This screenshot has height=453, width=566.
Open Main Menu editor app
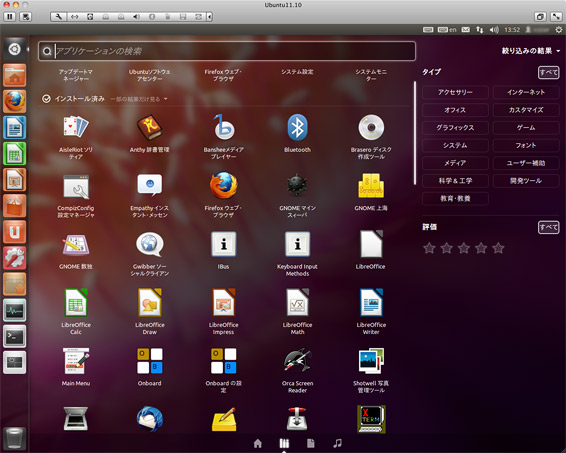76,361
